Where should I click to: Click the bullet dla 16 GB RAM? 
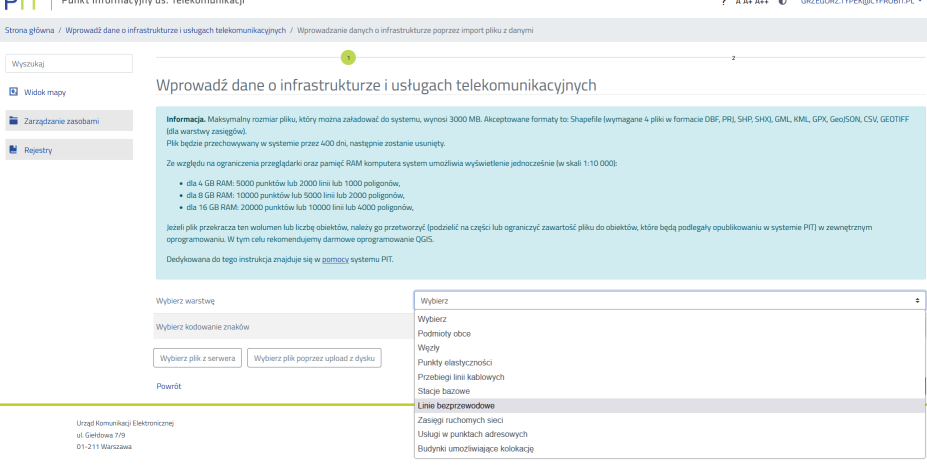[x=300, y=207]
